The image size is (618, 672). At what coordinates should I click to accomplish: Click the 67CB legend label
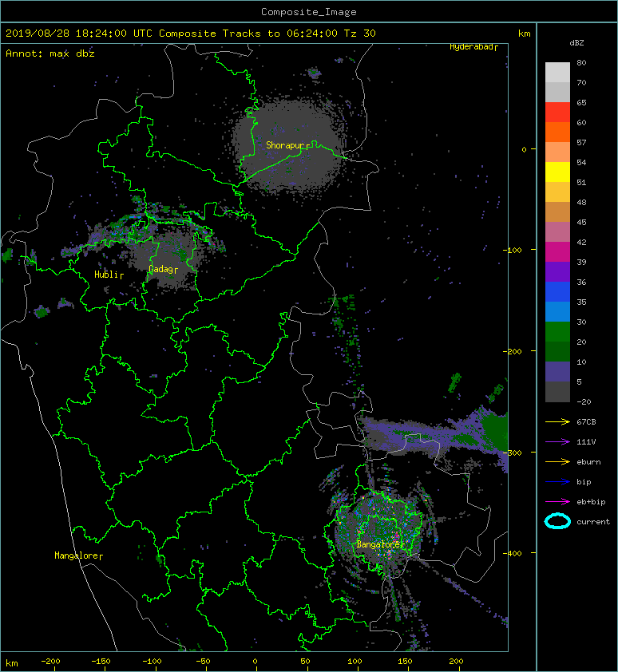(x=586, y=422)
